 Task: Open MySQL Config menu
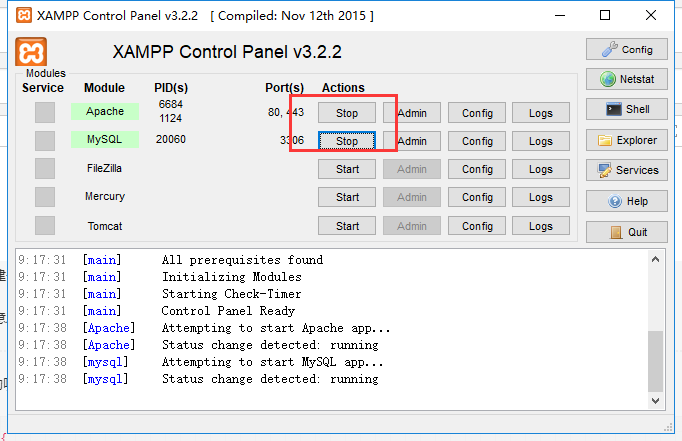coord(477,141)
